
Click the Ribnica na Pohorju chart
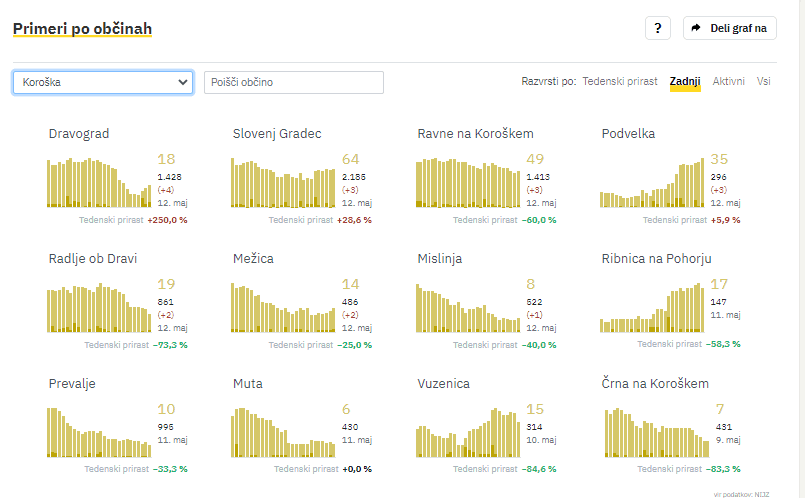pos(651,308)
